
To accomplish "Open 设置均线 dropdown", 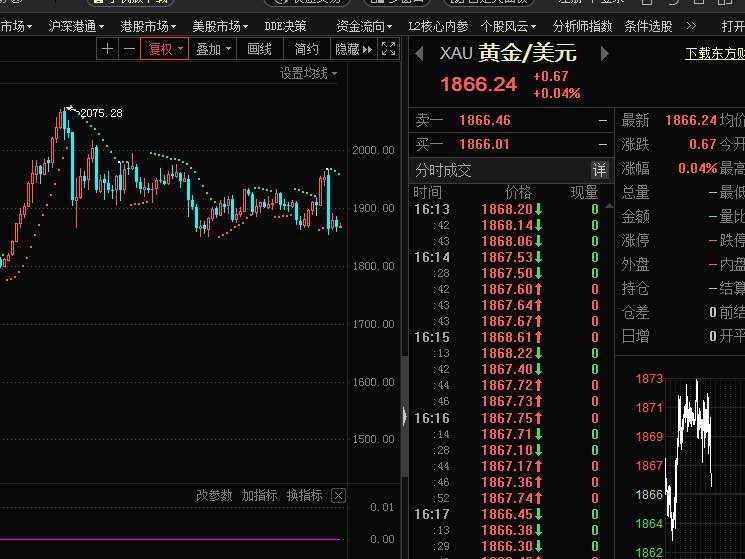I will pyautogui.click(x=308, y=74).
